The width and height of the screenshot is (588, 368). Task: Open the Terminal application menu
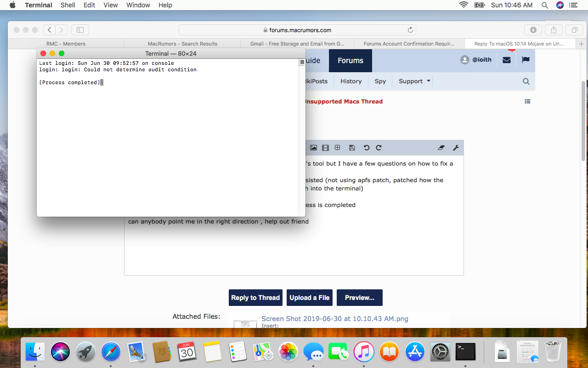[x=39, y=5]
